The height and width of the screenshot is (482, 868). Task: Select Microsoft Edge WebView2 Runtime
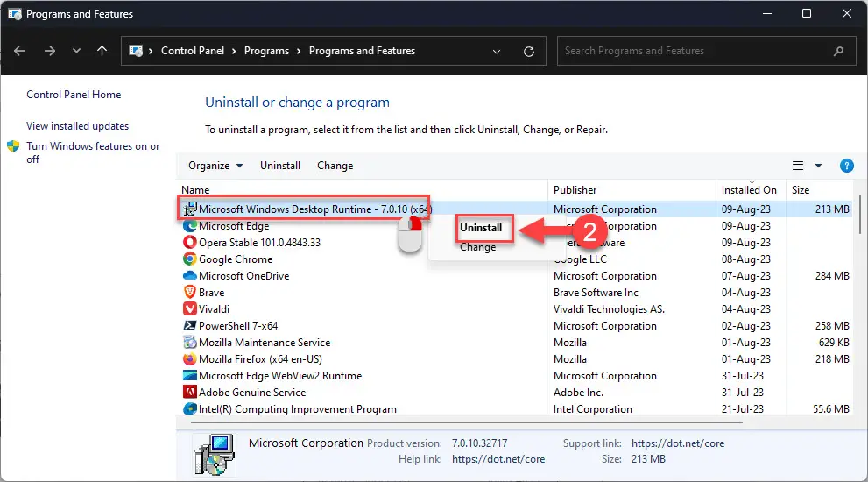(x=280, y=376)
